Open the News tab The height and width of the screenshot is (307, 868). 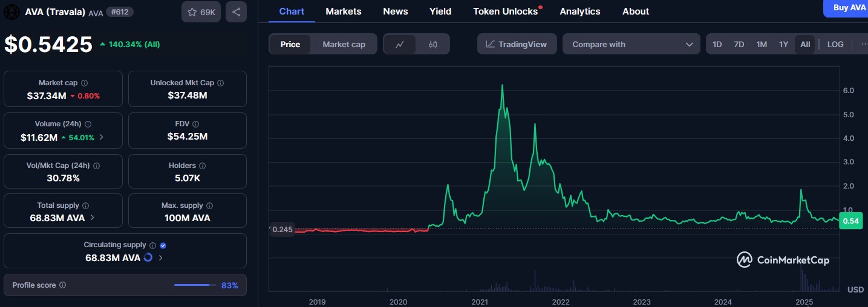[396, 11]
